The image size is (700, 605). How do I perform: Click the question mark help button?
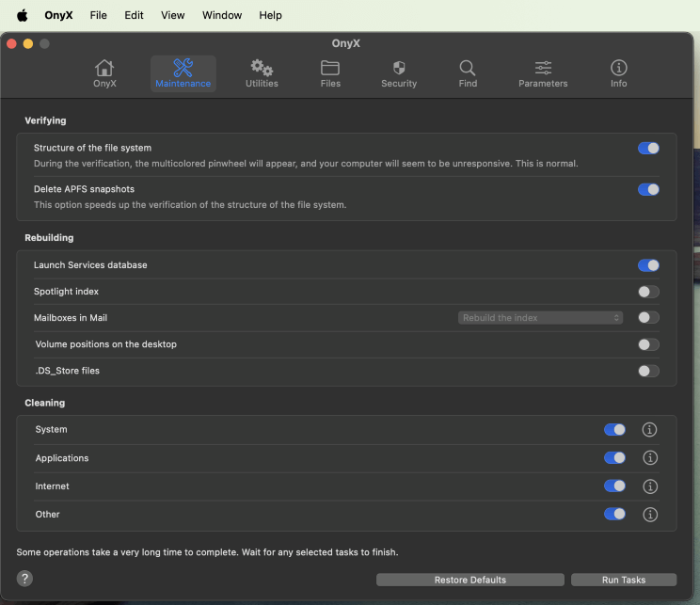pos(24,579)
